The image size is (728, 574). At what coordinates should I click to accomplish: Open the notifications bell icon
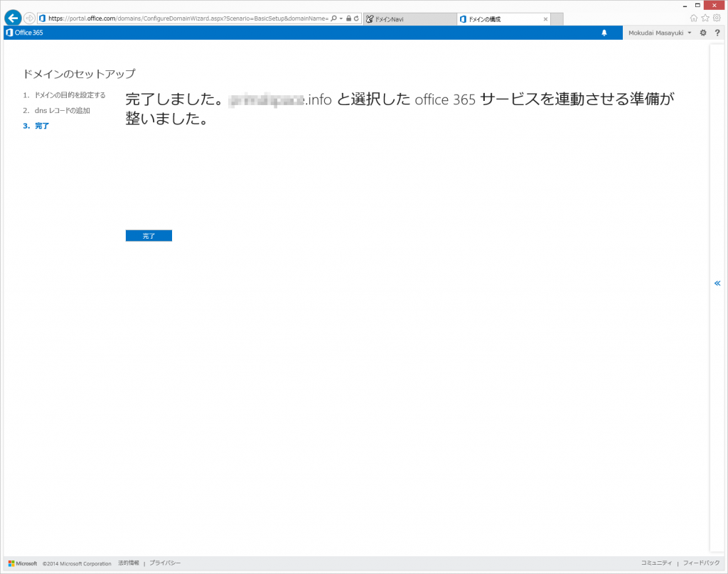point(604,33)
